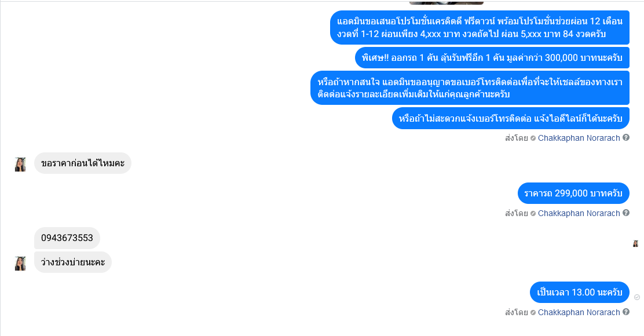Select the เป็นเวลา 13.00 นะครับ message bubble

click(580, 292)
